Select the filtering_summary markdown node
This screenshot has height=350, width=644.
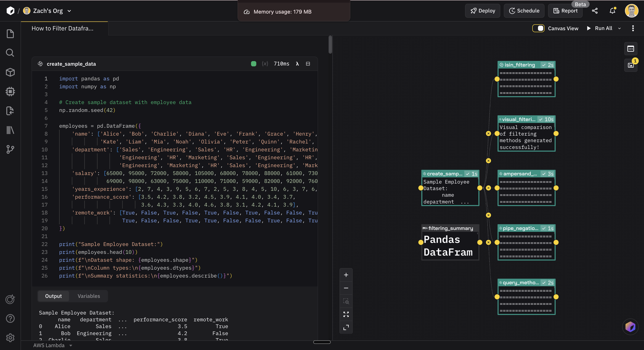pos(450,242)
